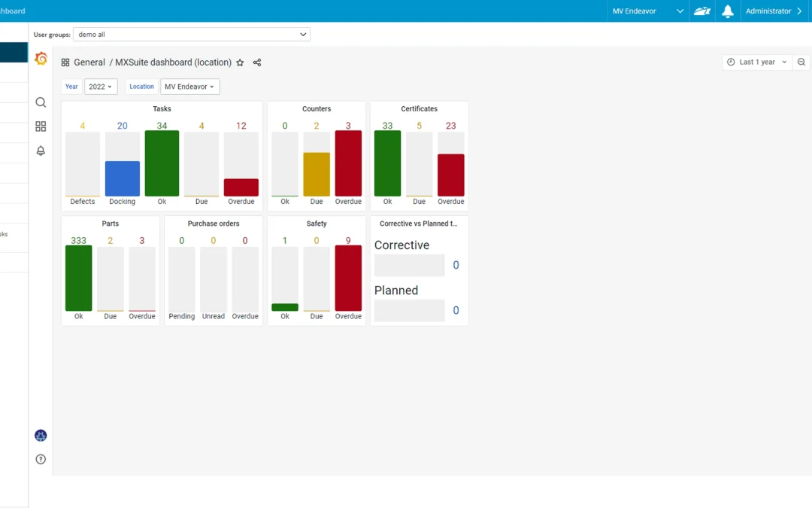The image size is (812, 508).
Task: Mark the dashboard as favorite with the star
Action: click(240, 62)
